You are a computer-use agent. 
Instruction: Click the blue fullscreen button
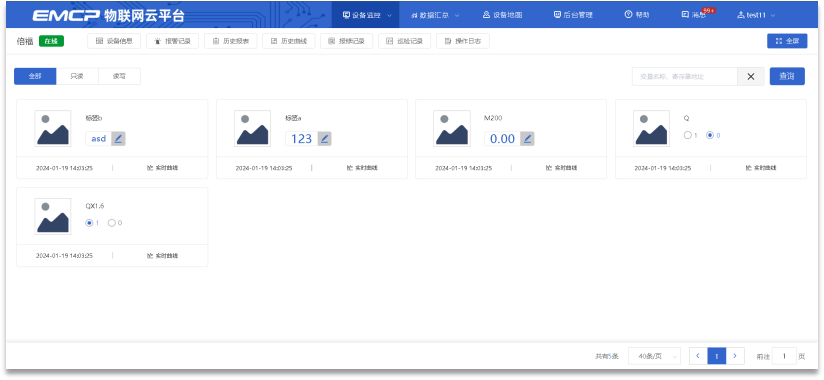point(787,41)
